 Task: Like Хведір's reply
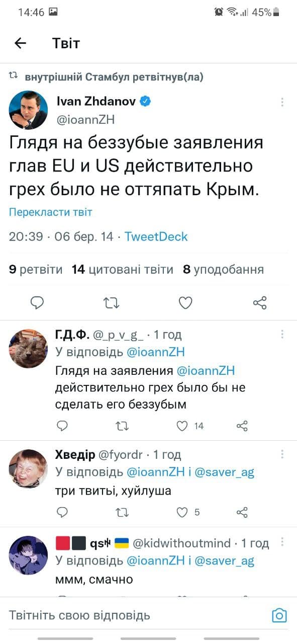[183, 512]
